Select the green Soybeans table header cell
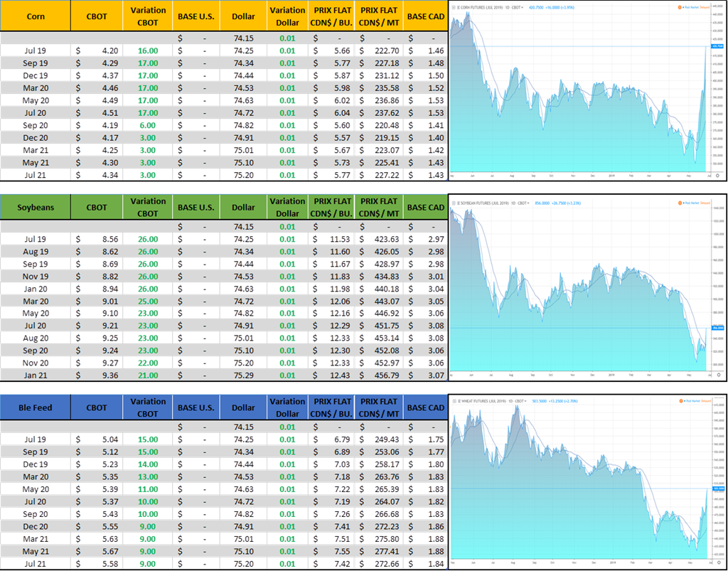Image resolution: width=728 pixels, height=571 pixels. point(36,208)
